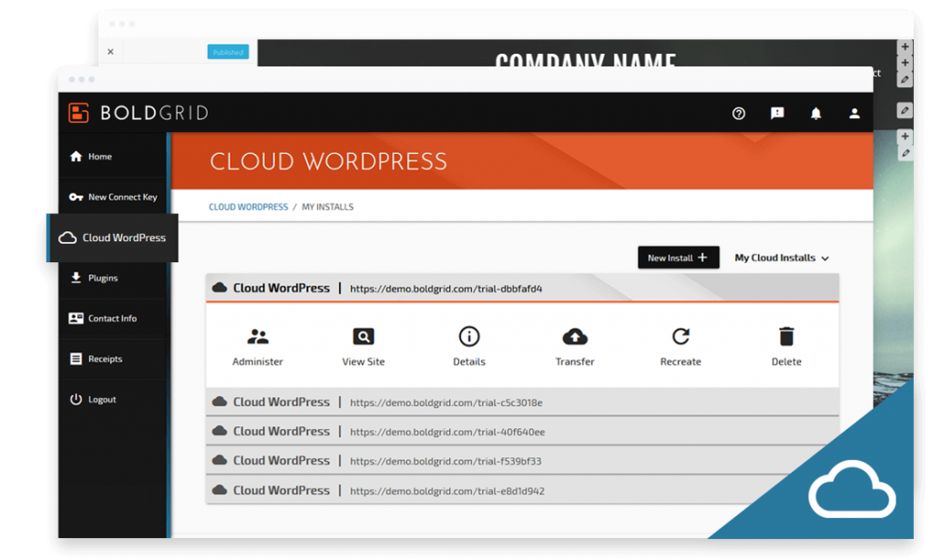
Task: Click the Delete trash icon
Action: 785,337
